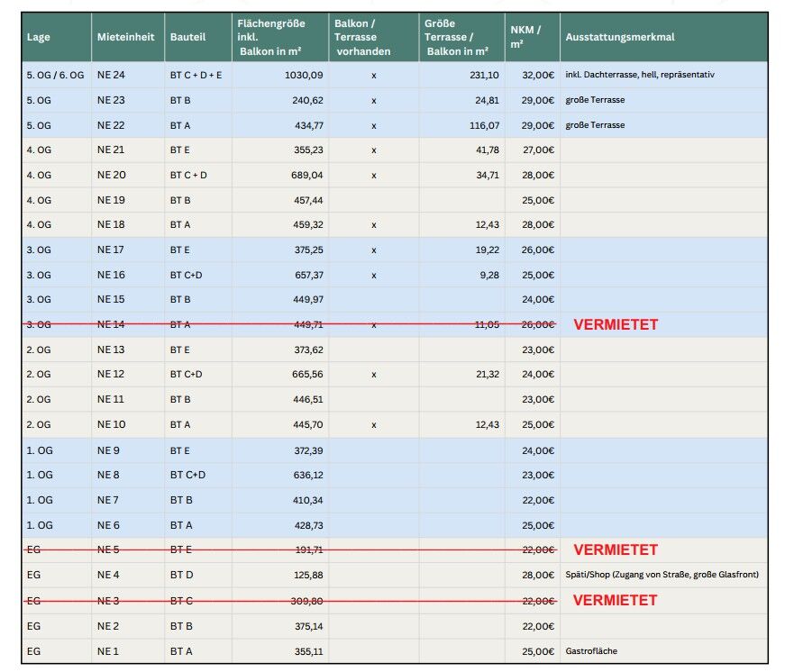
Task: Click VERMIETET label in NE 3 row
Action: tap(616, 600)
